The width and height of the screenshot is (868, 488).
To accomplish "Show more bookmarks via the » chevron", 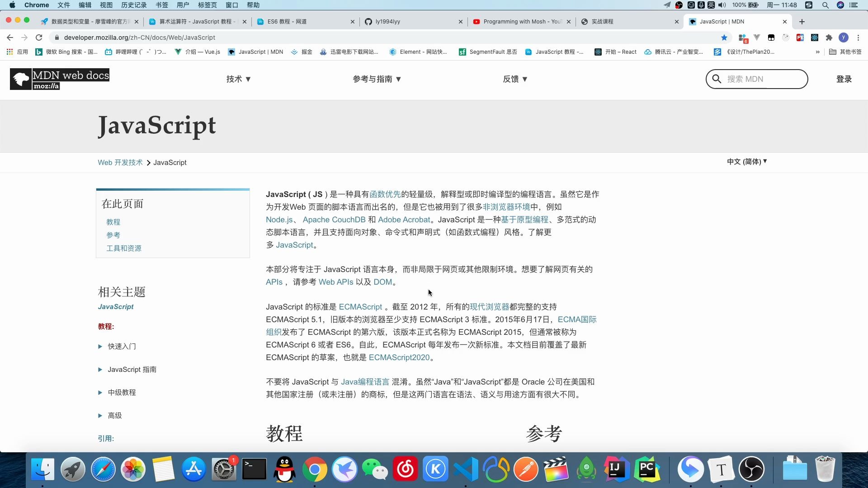I will (x=817, y=52).
